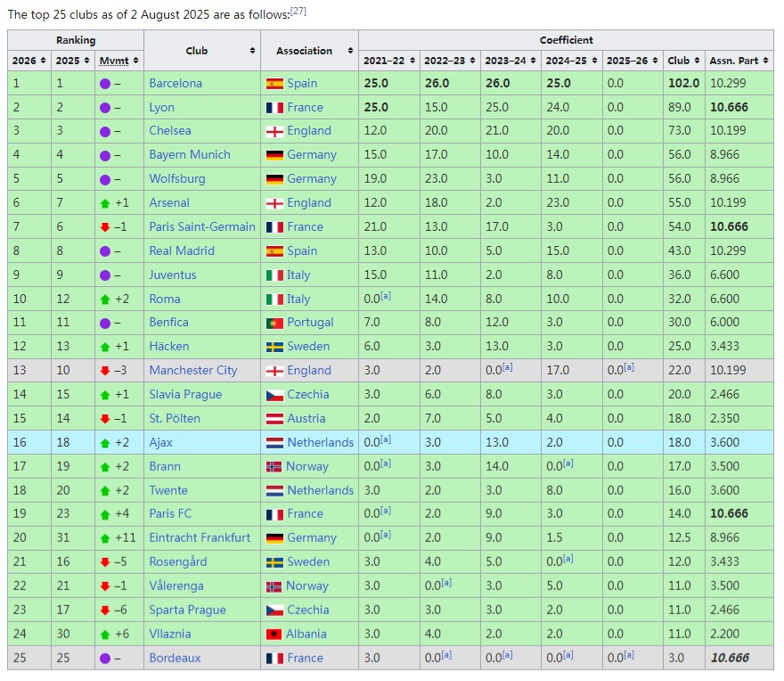Image resolution: width=784 pixels, height=681 pixels.
Task: Click Sparta Prague's −6 movement value
Action: point(120,610)
